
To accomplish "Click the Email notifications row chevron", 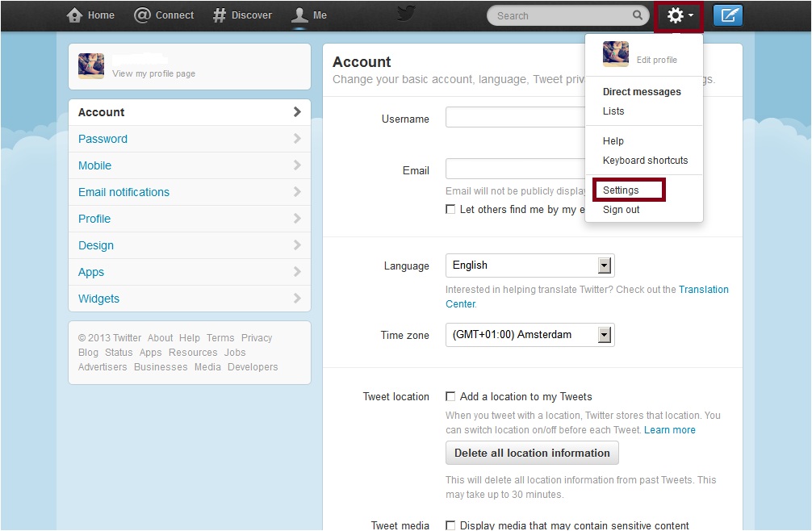I will coord(297,191).
